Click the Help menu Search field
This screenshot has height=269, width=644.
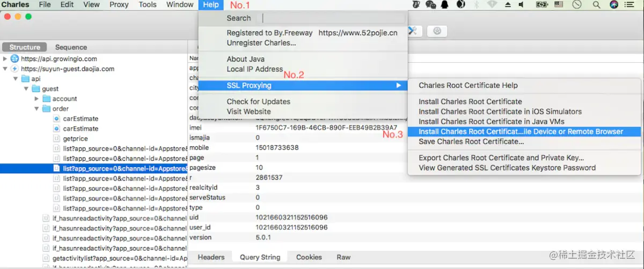(x=333, y=18)
